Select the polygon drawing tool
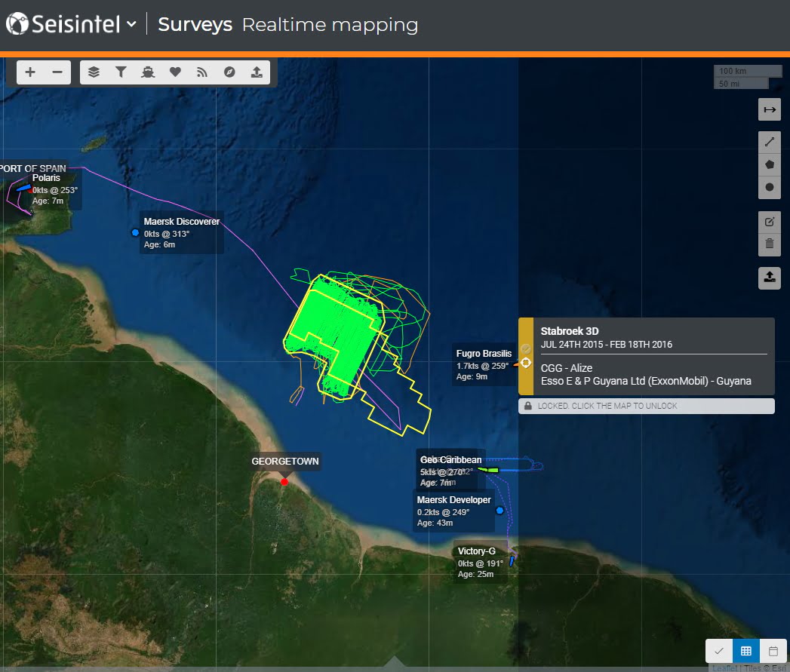This screenshot has height=672, width=790. coord(770,164)
